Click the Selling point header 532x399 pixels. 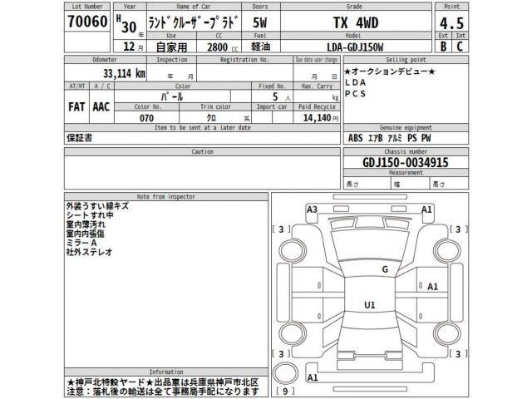[x=406, y=60]
